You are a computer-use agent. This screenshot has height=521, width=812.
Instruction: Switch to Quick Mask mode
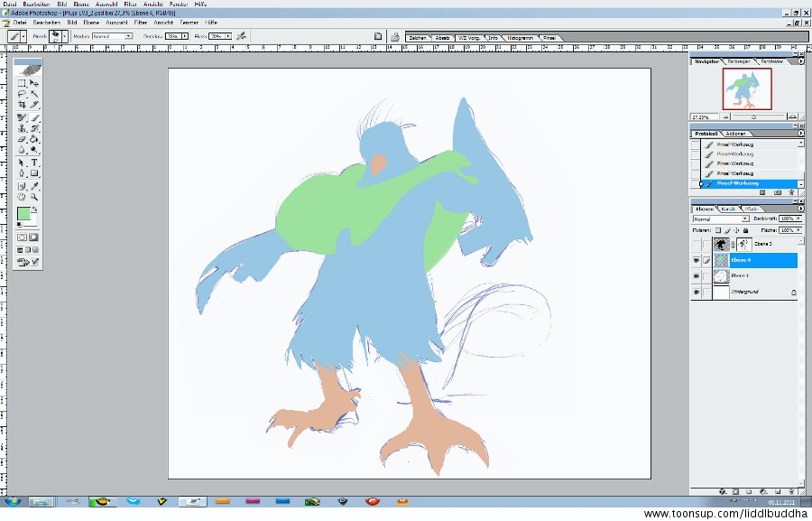[34, 237]
